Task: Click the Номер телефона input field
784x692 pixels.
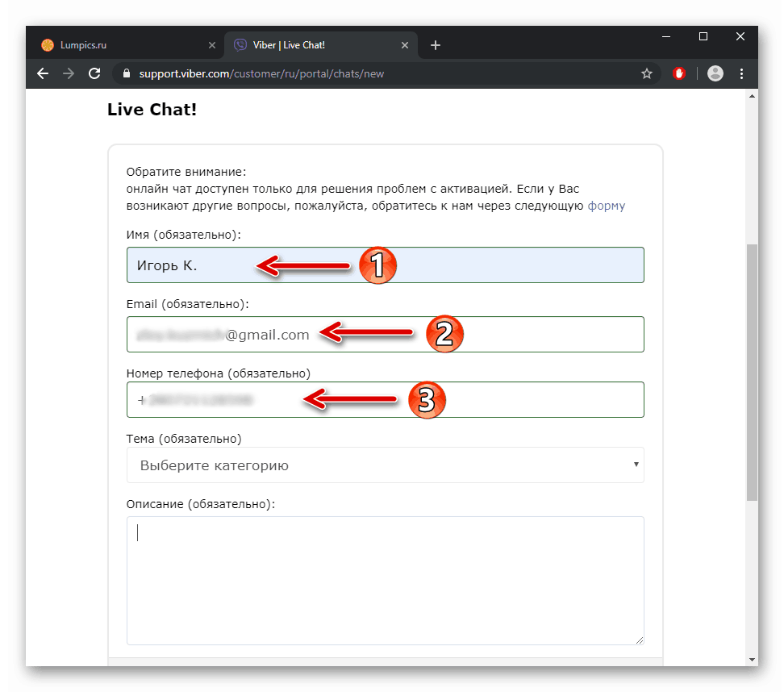Action: (x=385, y=399)
